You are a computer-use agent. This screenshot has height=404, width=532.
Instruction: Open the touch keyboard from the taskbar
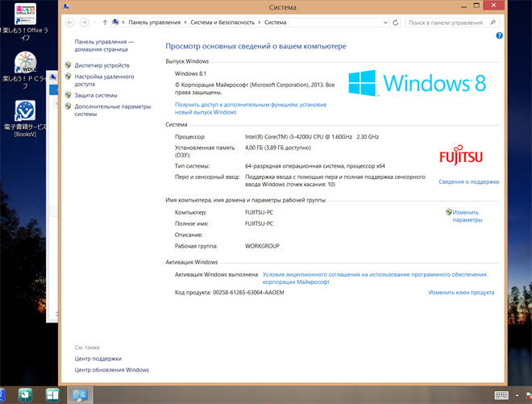tap(501, 395)
